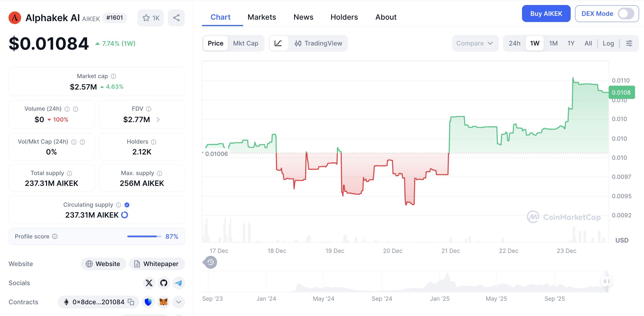Switch chart to Mkt Cap view
The image size is (644, 316).
click(x=245, y=43)
